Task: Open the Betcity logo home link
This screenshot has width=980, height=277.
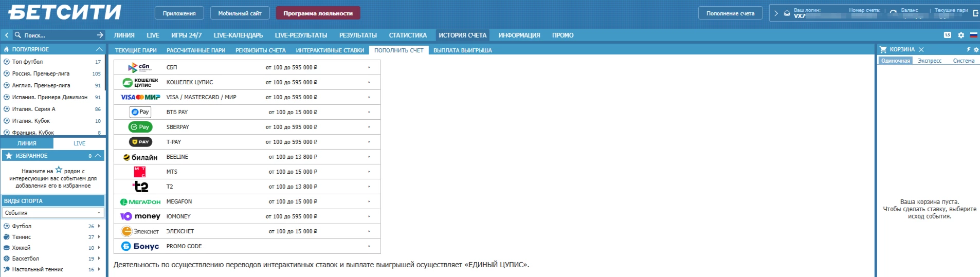Action: tap(64, 12)
